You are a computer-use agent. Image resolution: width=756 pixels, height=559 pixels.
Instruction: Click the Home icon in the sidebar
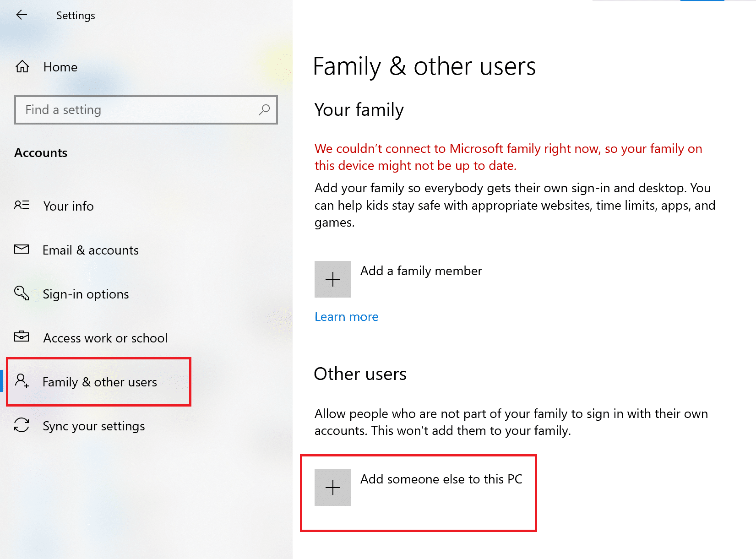21,67
